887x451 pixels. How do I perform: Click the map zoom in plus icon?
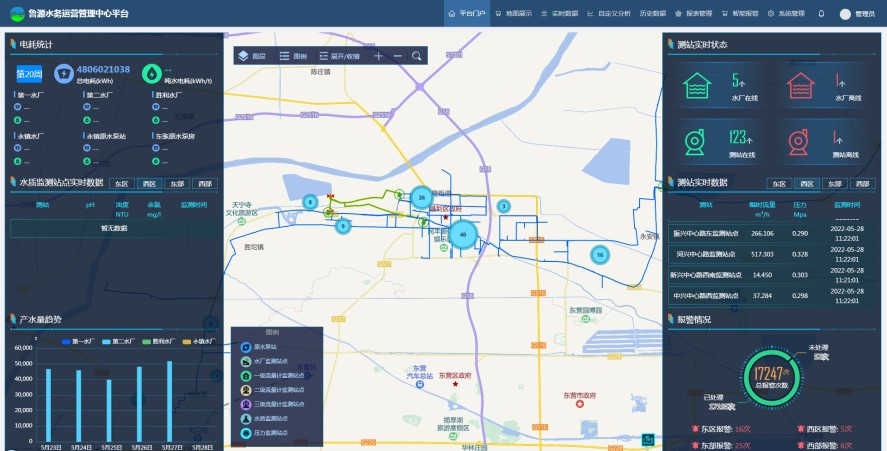click(x=379, y=56)
